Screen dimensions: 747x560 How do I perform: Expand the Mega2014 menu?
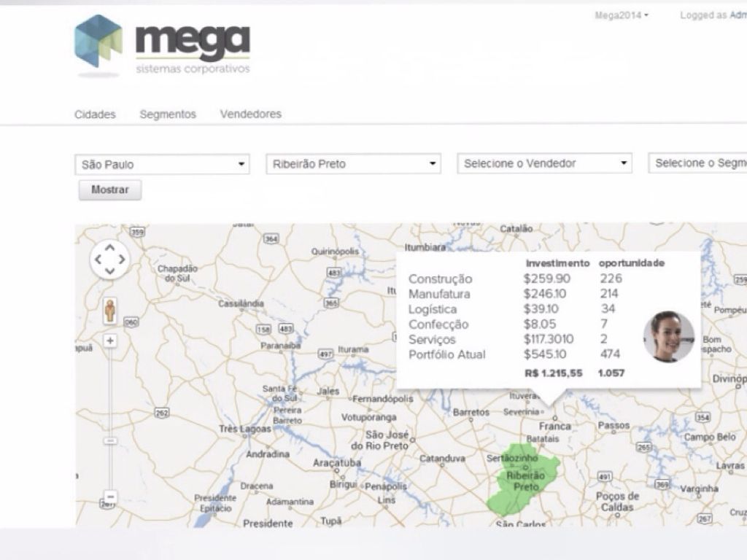pyautogui.click(x=622, y=15)
